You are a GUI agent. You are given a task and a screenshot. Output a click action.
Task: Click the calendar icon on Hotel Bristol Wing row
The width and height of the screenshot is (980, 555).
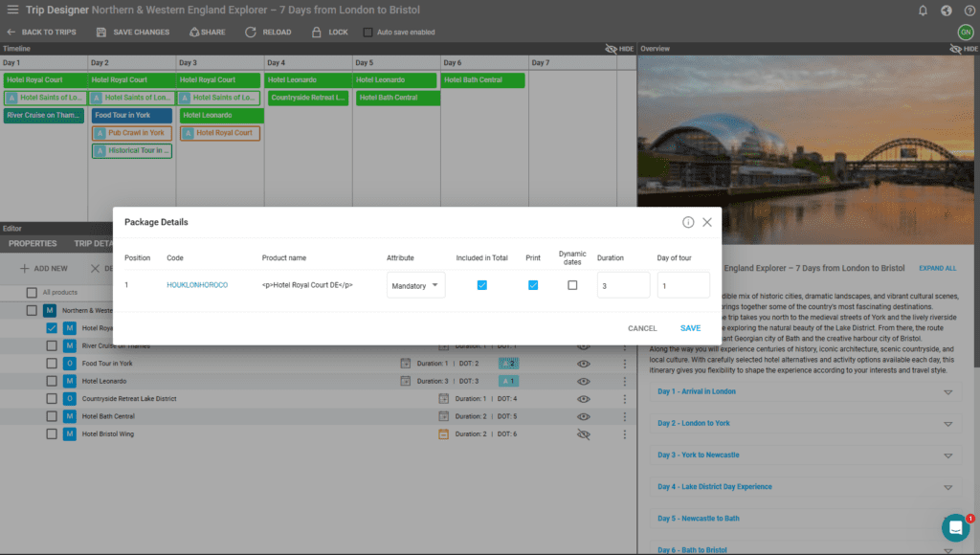pos(443,433)
